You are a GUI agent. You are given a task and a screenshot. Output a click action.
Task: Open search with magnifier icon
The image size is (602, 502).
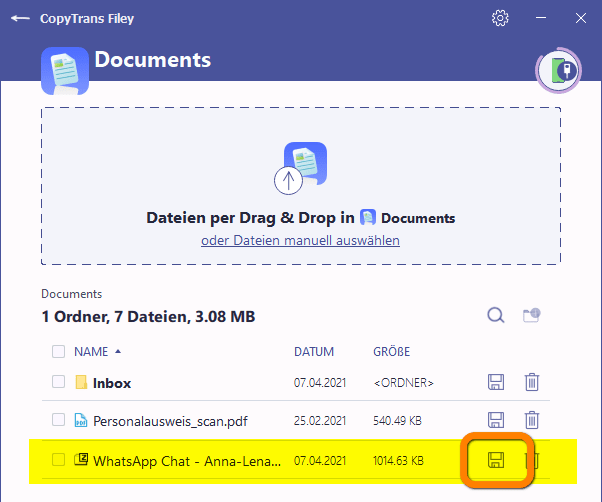496,315
